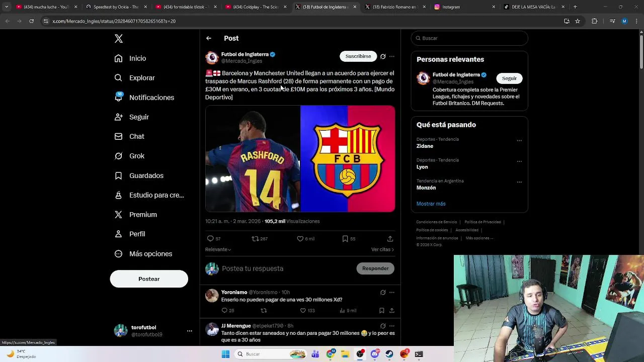The height and width of the screenshot is (362, 644).
Task: Click the browser address bar
Action: coord(302,21)
